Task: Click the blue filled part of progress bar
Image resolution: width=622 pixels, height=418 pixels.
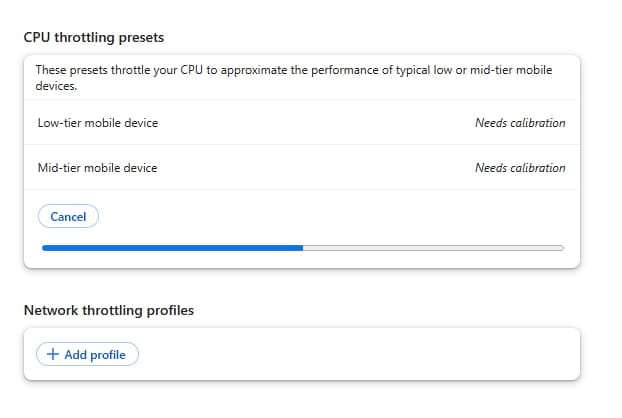Action: pos(170,247)
